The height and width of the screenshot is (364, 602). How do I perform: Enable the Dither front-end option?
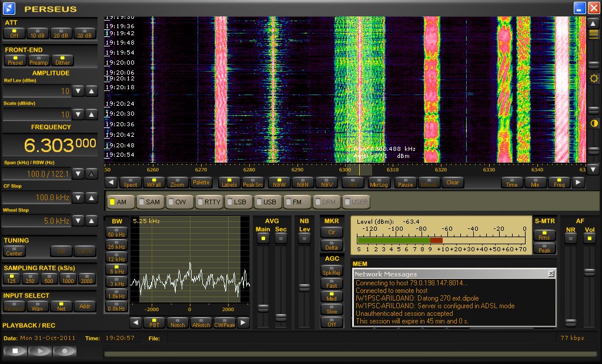click(62, 60)
